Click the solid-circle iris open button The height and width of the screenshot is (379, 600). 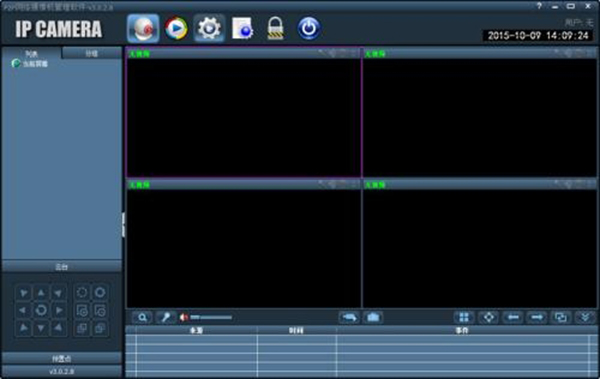[100, 293]
